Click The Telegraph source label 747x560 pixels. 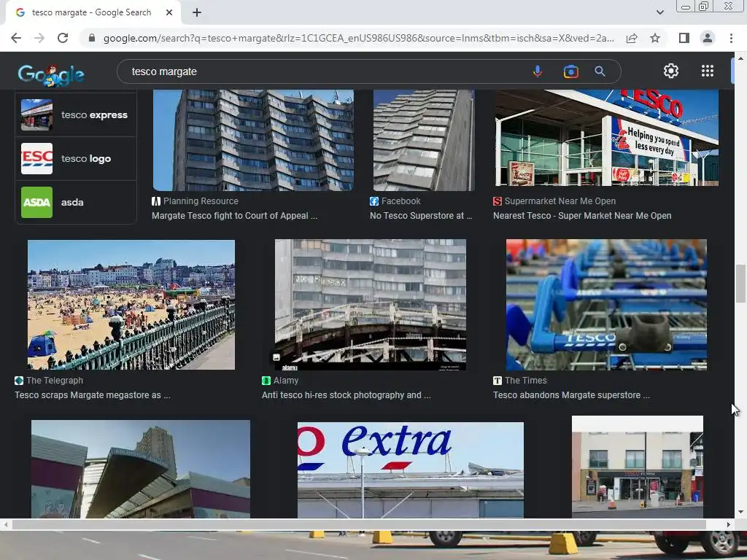[x=54, y=381]
